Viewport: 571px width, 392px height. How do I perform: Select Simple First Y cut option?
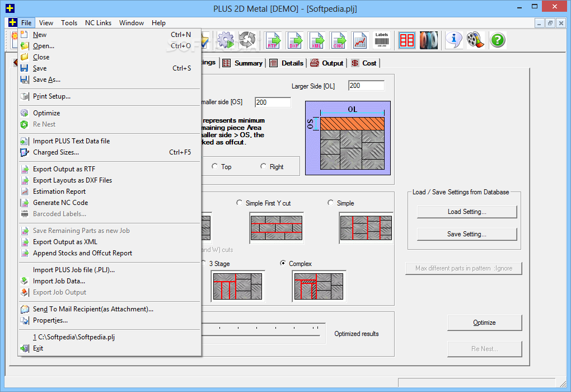[x=239, y=203]
